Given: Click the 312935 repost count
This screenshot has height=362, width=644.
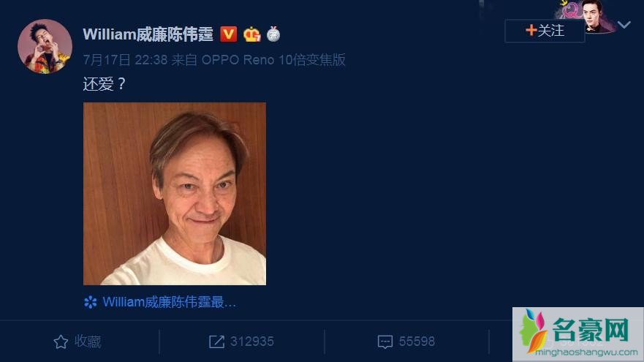Looking at the screenshot, I should [251, 342].
